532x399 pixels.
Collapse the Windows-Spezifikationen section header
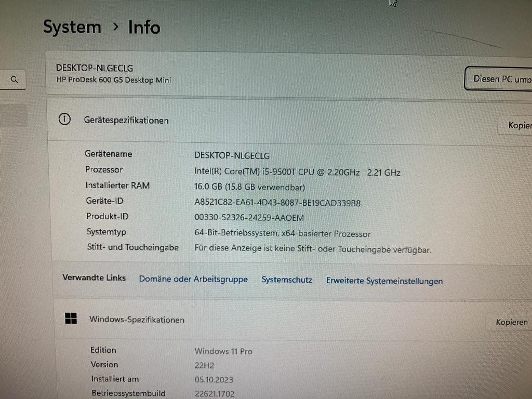[x=293, y=320]
